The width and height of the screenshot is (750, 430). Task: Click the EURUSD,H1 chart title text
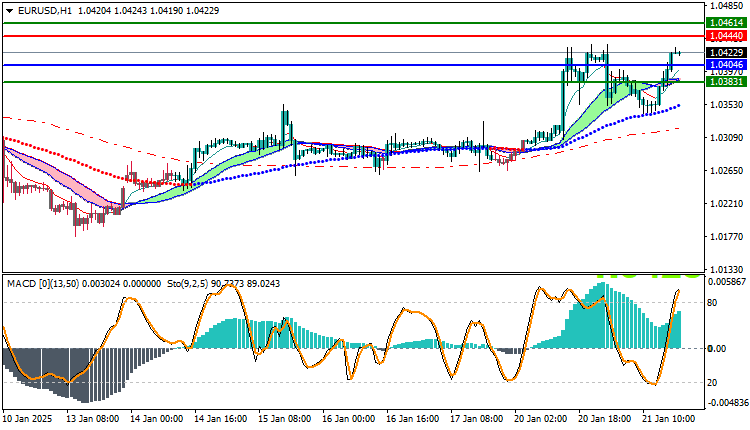[x=44, y=11]
